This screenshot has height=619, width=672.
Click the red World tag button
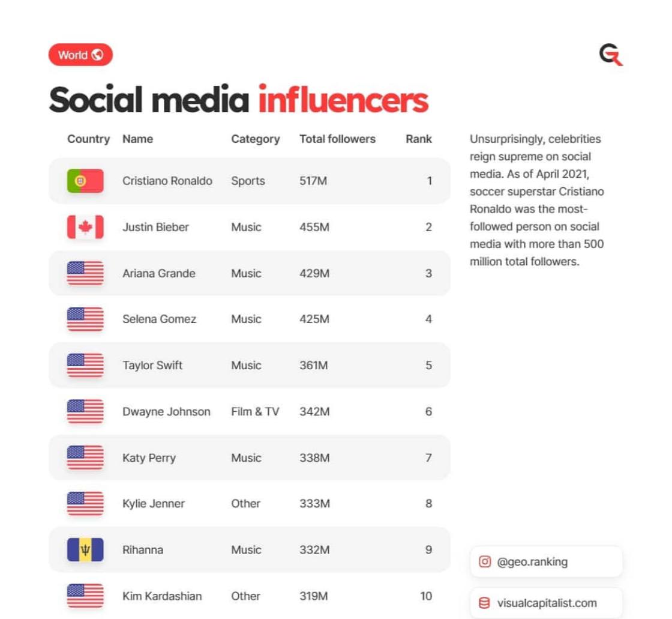(80, 55)
